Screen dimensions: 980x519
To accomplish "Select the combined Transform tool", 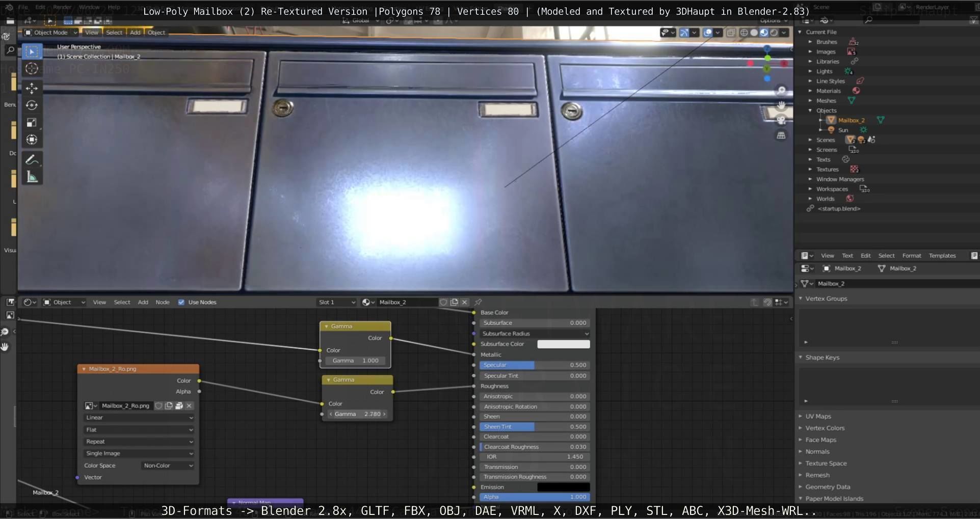I will (32, 140).
